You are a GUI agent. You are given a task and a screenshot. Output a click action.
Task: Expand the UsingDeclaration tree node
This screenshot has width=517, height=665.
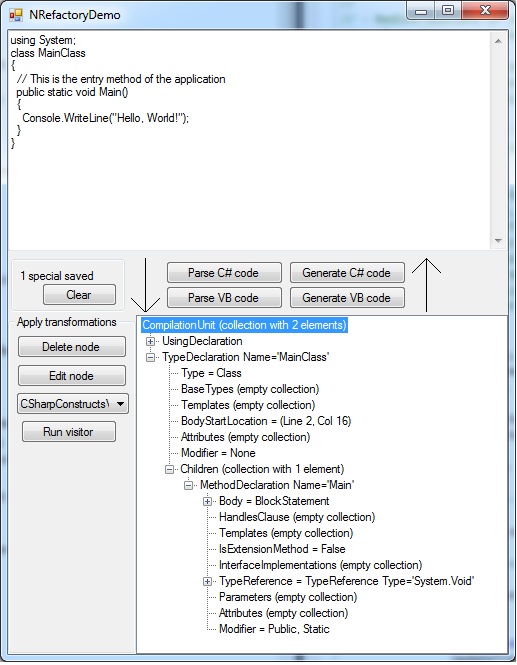point(150,341)
